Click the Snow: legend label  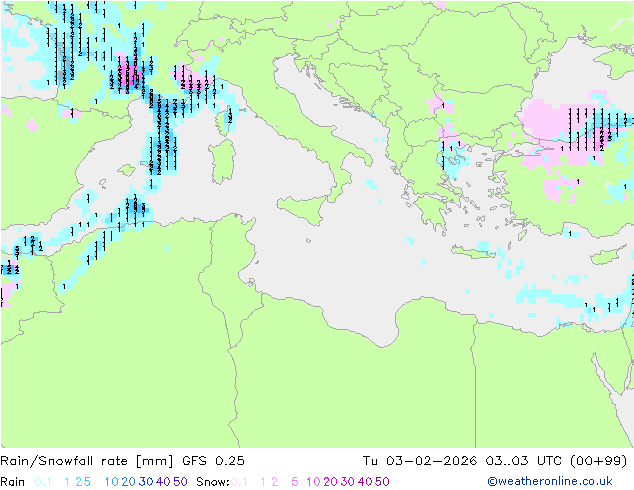(213, 482)
